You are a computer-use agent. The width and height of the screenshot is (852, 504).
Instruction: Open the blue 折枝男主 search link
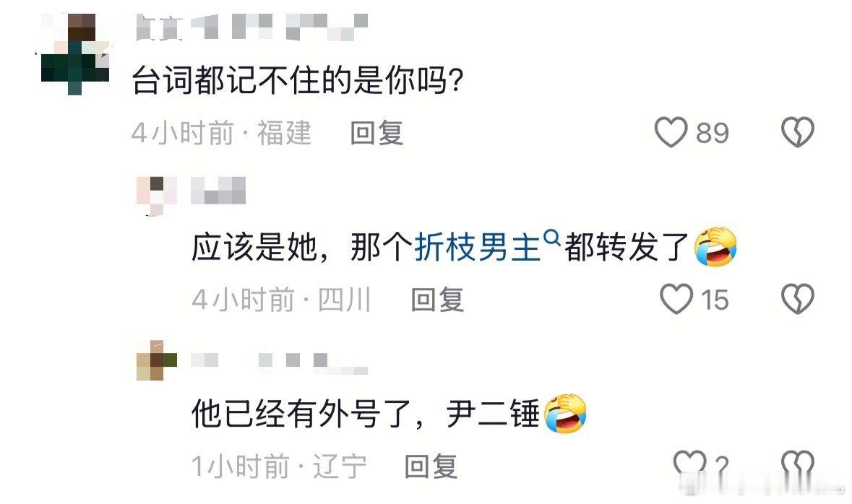click(x=477, y=247)
